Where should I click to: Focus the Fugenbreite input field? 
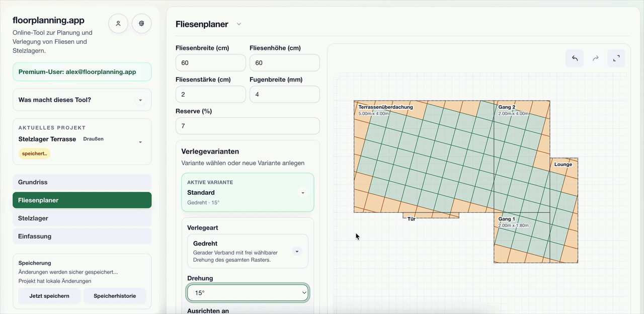click(x=285, y=95)
